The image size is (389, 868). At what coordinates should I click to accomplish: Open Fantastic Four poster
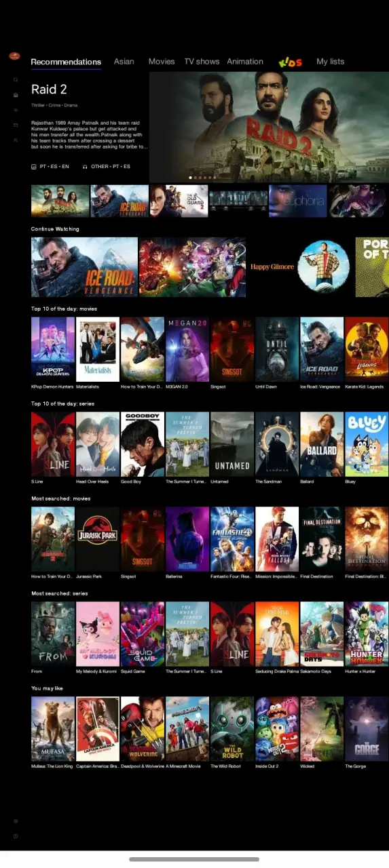click(x=232, y=539)
